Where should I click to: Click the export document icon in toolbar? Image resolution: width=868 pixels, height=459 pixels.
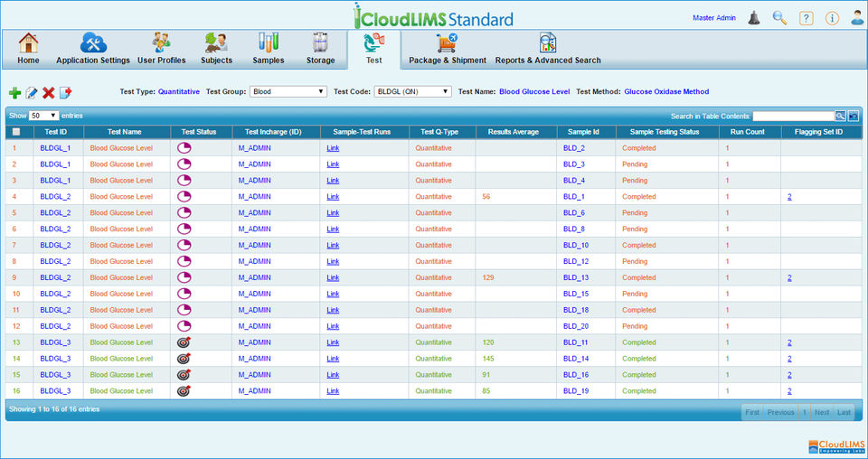coord(65,93)
